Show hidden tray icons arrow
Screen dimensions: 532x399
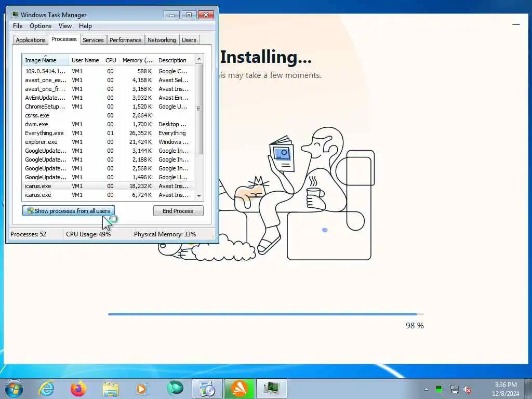(426, 389)
